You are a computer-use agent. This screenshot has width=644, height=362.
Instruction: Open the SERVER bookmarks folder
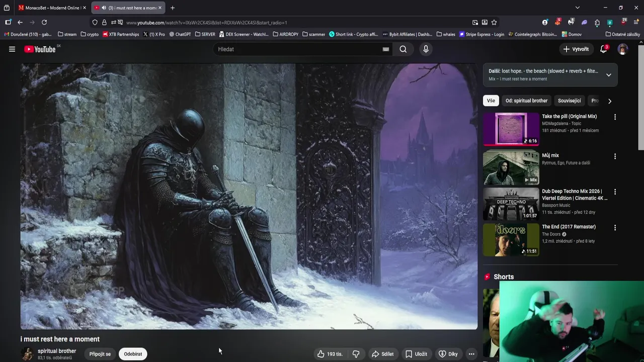[x=204, y=34]
